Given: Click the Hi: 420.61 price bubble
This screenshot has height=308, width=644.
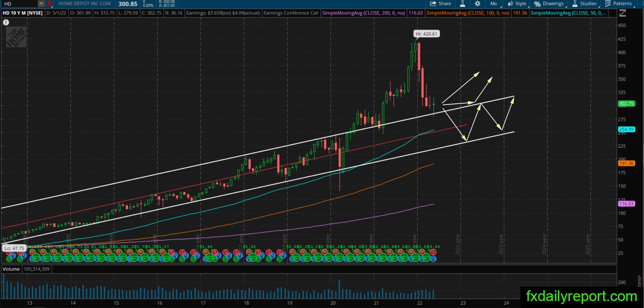Looking at the screenshot, I should [x=426, y=34].
